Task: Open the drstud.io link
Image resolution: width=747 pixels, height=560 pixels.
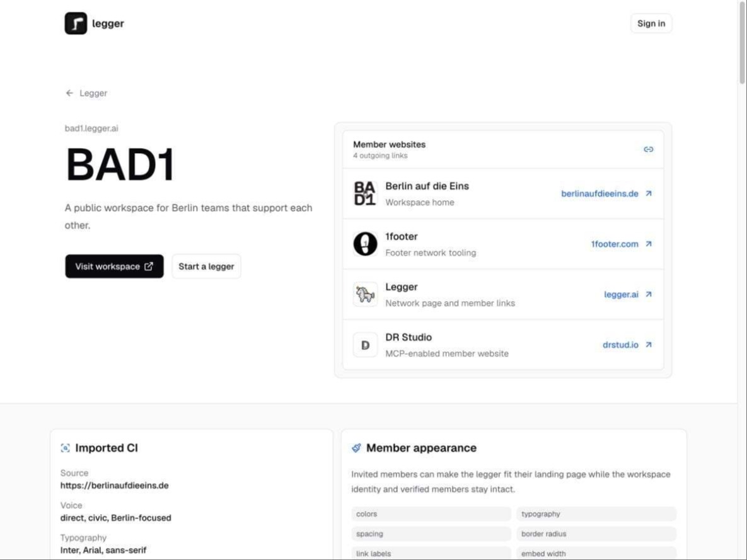Action: [x=620, y=345]
